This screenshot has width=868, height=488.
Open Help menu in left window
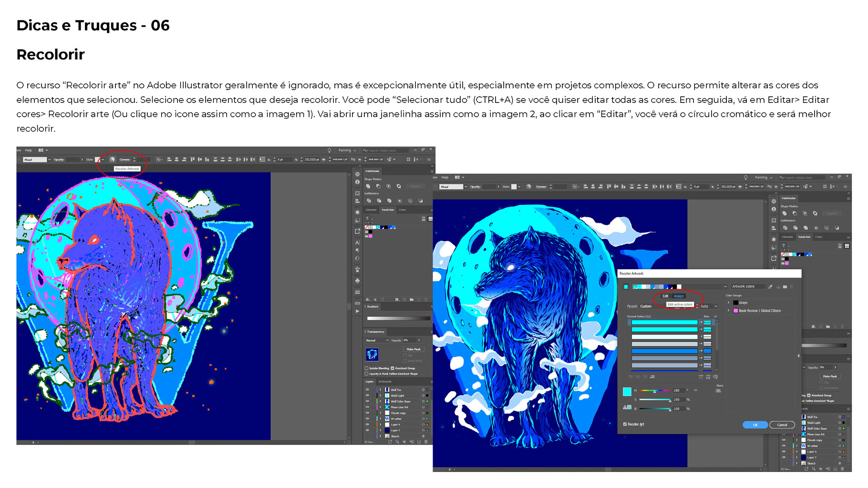pyautogui.click(x=29, y=150)
